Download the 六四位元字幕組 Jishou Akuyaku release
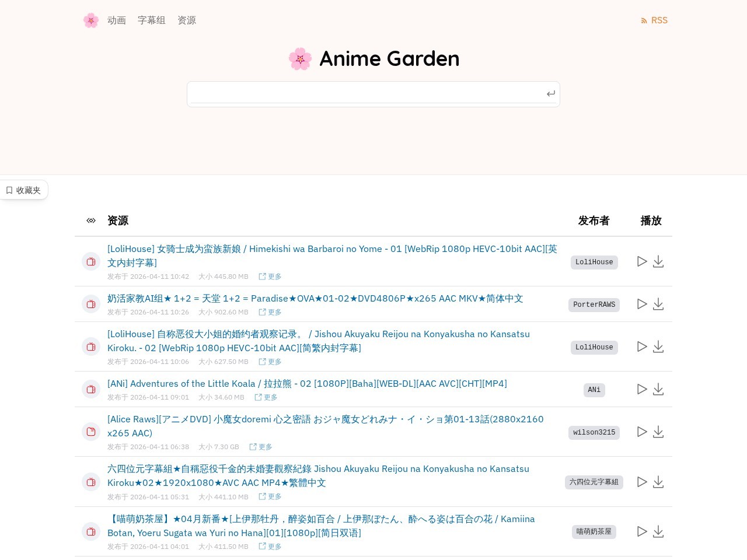 (658, 482)
